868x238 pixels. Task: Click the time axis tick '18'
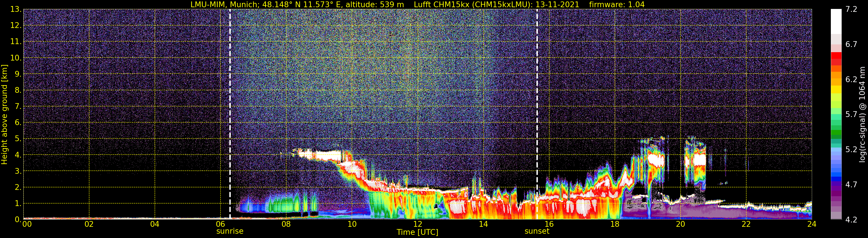tap(614, 224)
